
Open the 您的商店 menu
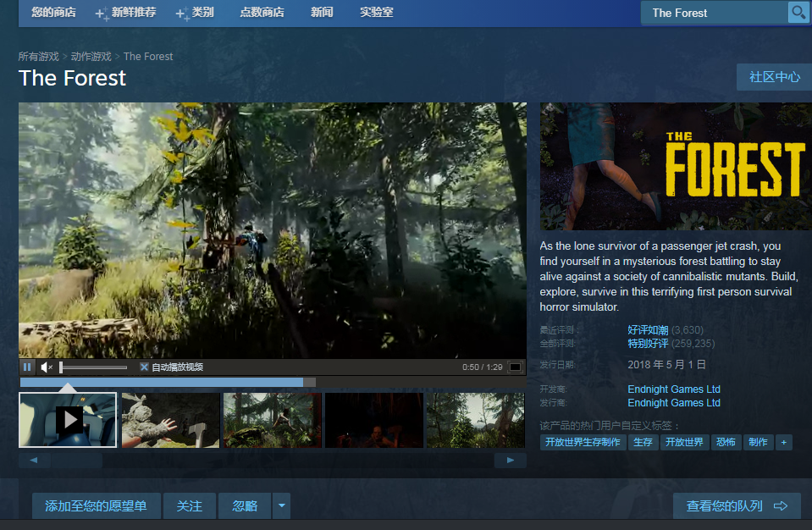pos(54,13)
